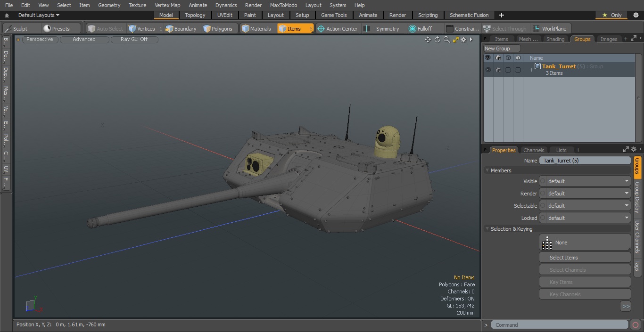644x332 pixels.
Task: Open the Geometry menu
Action: (x=109, y=5)
